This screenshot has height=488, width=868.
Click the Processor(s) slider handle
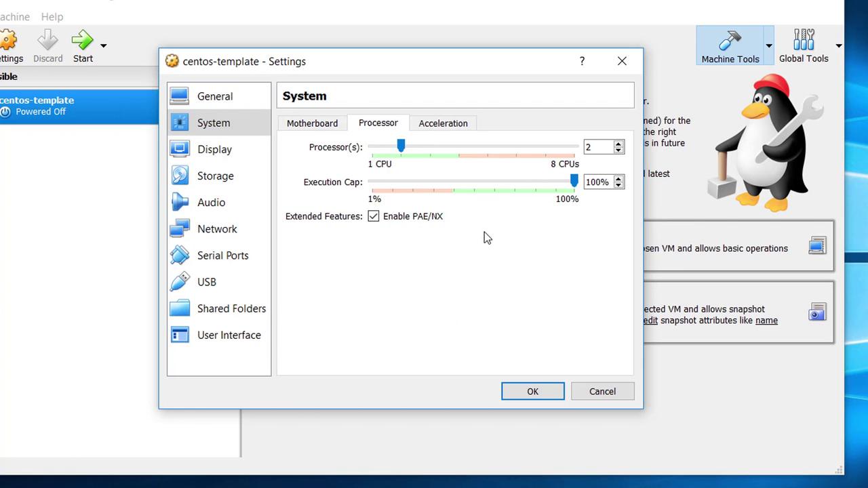tap(401, 146)
